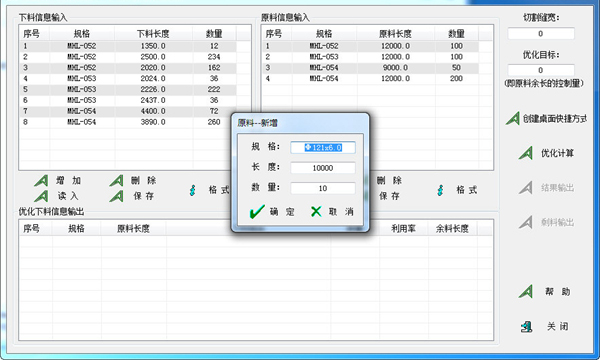This screenshot has height=360, width=600.
Task: Click the quantity cell 234
Action: pos(214,57)
